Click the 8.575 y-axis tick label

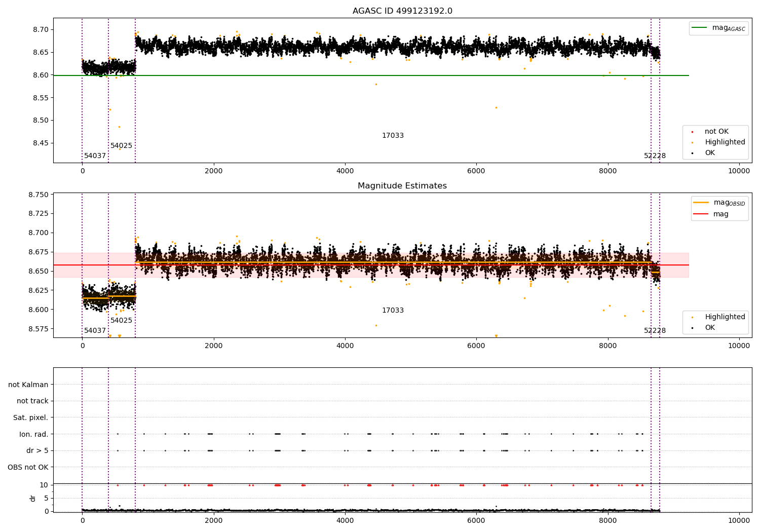click(39, 329)
